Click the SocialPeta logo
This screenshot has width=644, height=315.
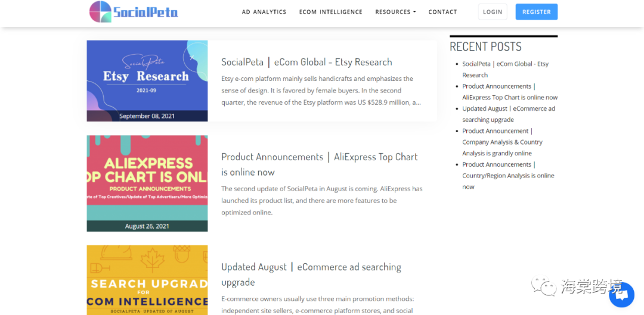[134, 11]
